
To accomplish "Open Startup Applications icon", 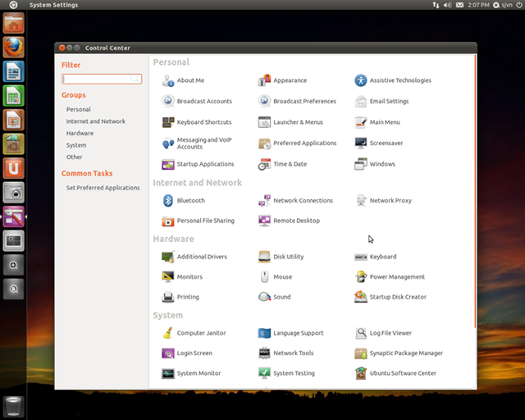I will point(167,164).
